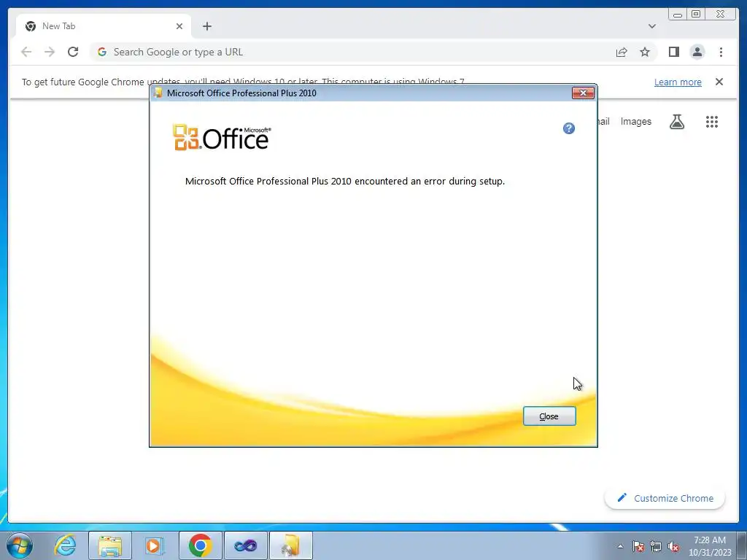Open Windows Media Player from taskbar
The image size is (747, 560).
[x=154, y=545]
